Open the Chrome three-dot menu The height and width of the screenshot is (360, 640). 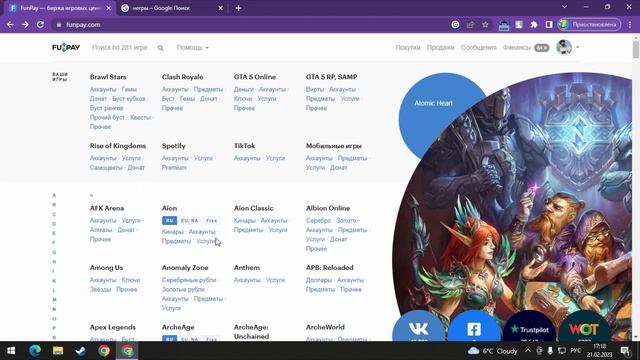point(630,25)
